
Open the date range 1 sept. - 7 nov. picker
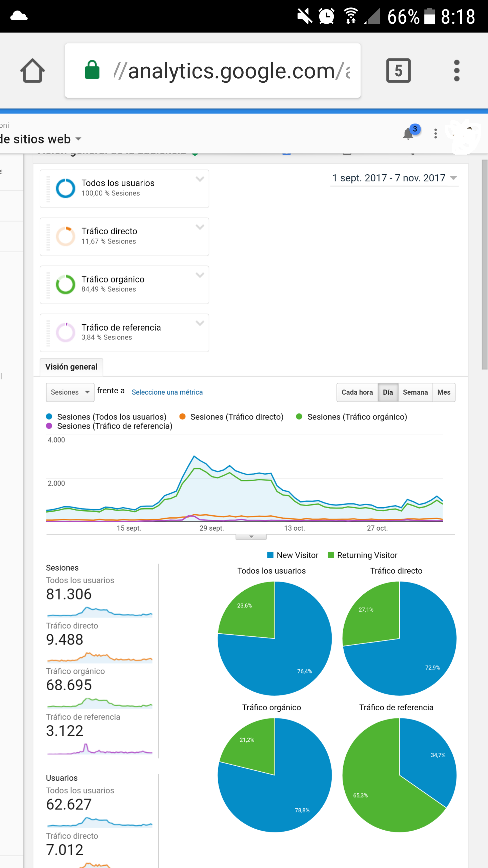pos(394,178)
